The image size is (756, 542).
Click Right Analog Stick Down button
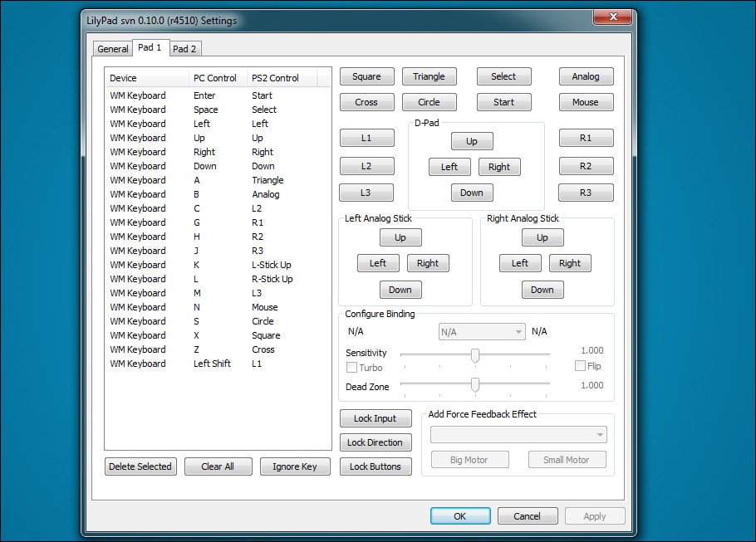tap(542, 290)
